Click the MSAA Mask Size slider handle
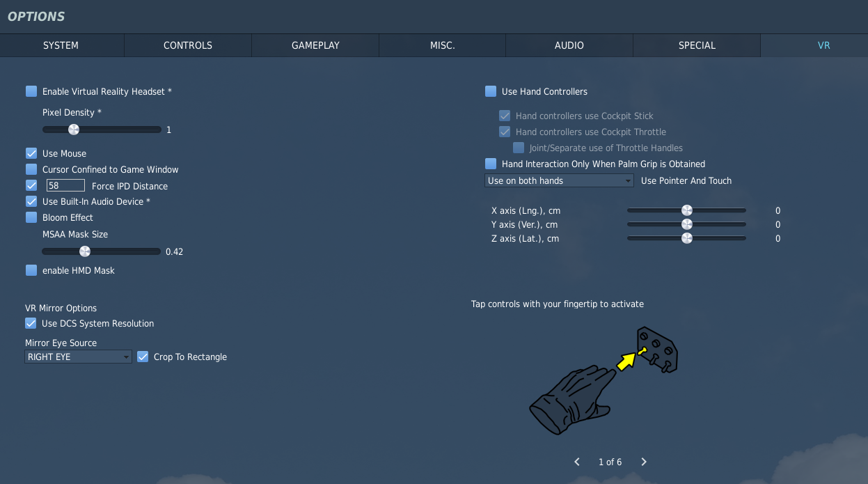The height and width of the screenshot is (484, 868). pyautogui.click(x=84, y=251)
